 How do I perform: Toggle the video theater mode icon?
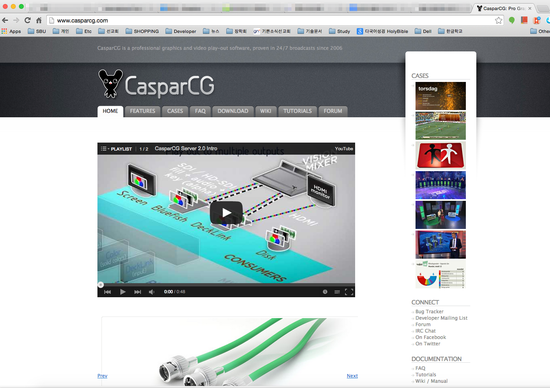337,292
